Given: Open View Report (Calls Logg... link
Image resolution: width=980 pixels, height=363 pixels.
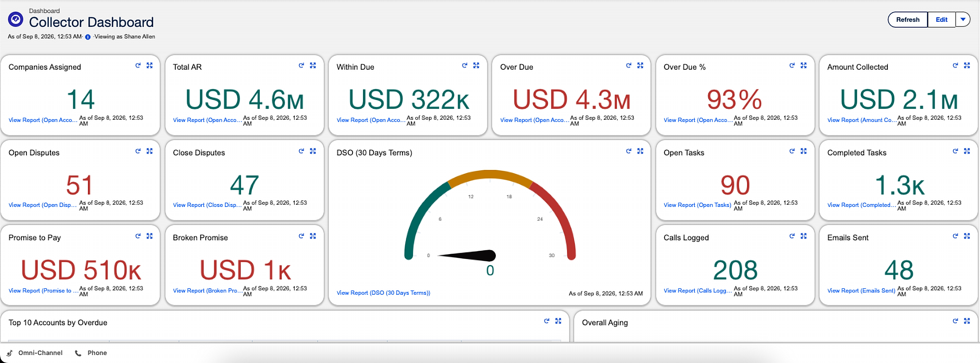Looking at the screenshot, I should click(x=698, y=290).
